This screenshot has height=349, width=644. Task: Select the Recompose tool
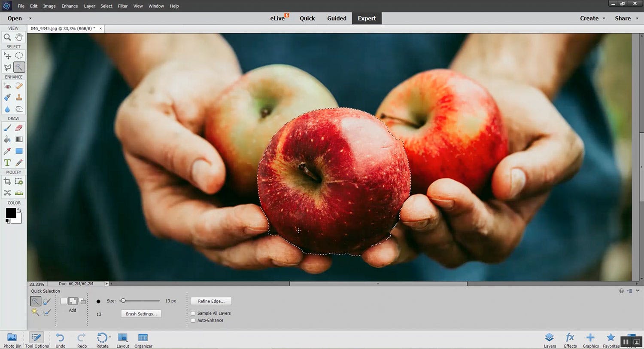(x=19, y=181)
